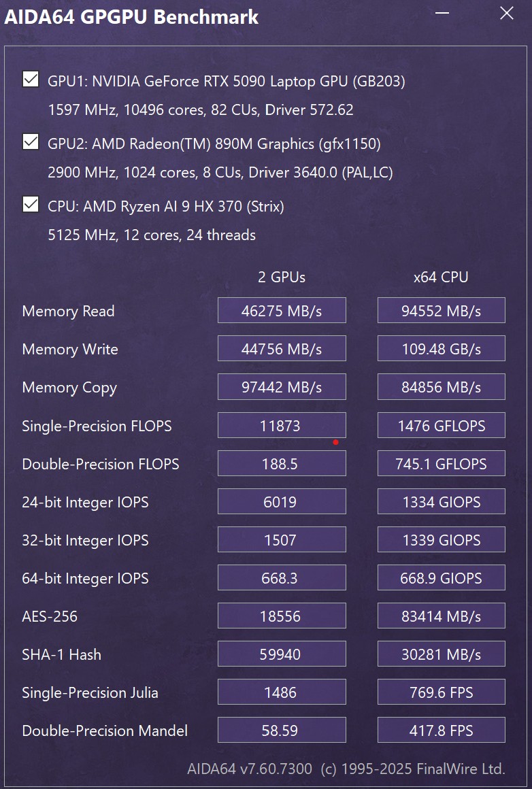The height and width of the screenshot is (789, 532).
Task: Uncheck the GPU1 NVIDIA GeForce RTX 5090 checkbox
Action: pos(31,80)
